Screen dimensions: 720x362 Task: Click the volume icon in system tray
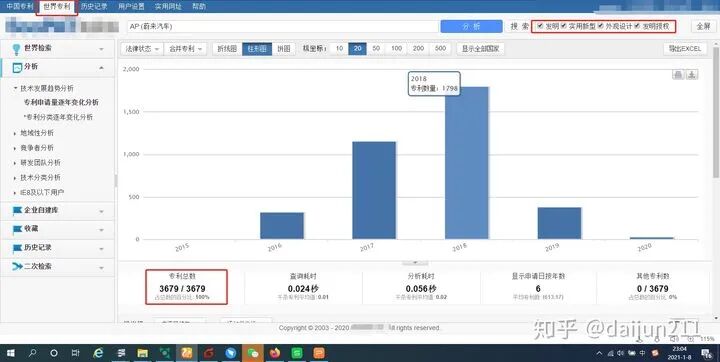tap(620, 353)
